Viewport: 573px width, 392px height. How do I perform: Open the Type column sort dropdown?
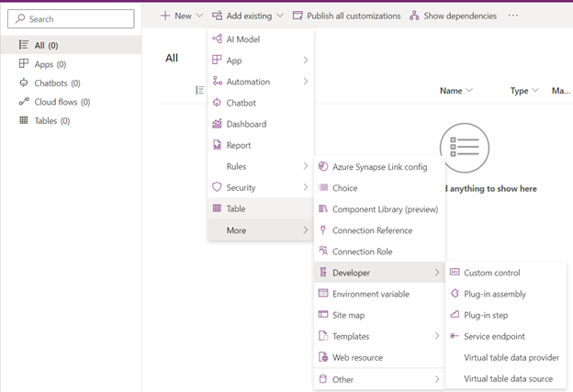(535, 90)
